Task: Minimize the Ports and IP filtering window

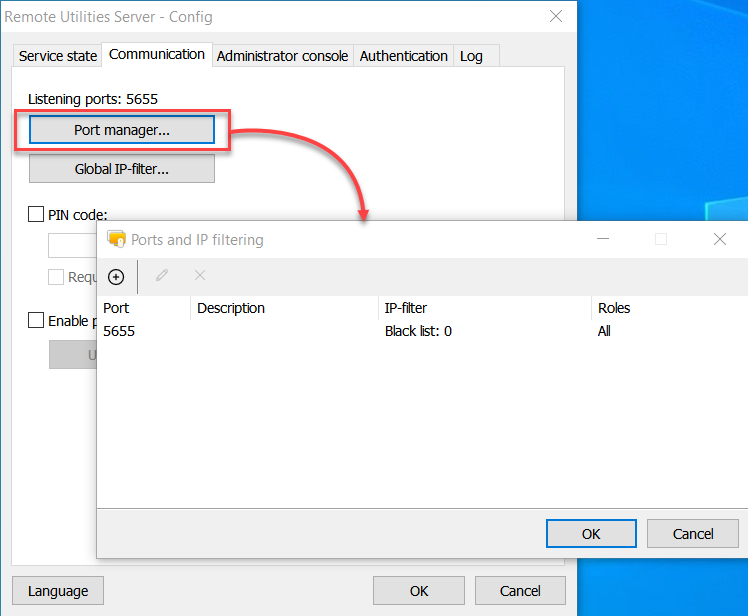Action: pos(603,239)
